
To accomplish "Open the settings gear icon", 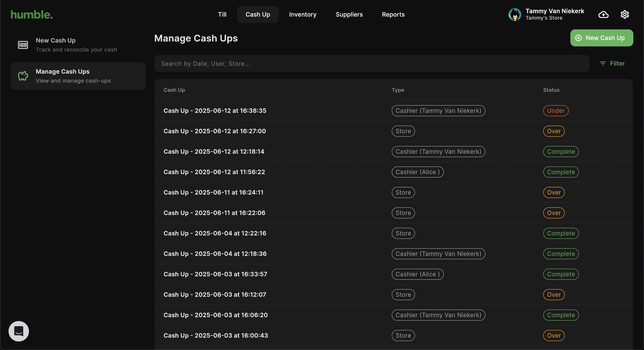I will click(624, 14).
